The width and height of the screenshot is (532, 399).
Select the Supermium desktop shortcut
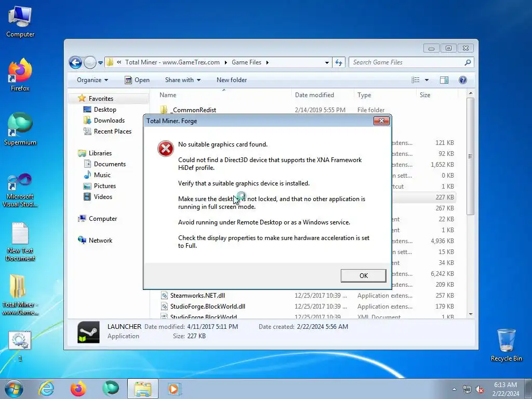tap(20, 129)
